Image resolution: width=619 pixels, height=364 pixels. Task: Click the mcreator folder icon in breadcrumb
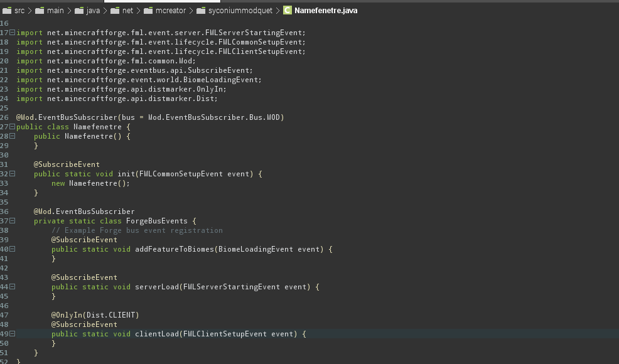click(x=148, y=11)
